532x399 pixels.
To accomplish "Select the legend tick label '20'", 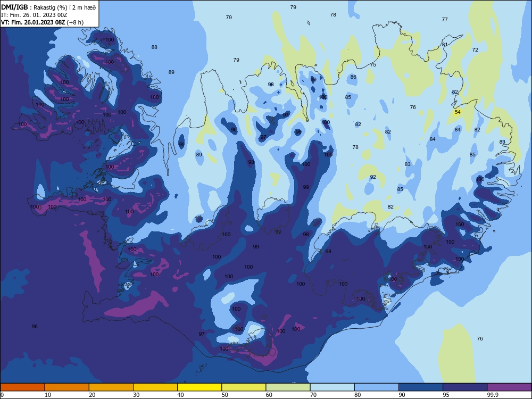I will [92, 395].
